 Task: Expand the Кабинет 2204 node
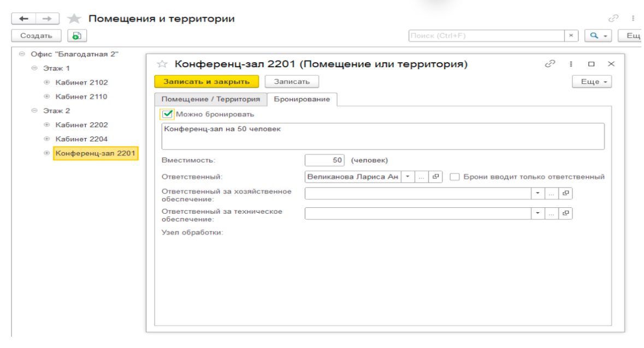click(x=47, y=139)
